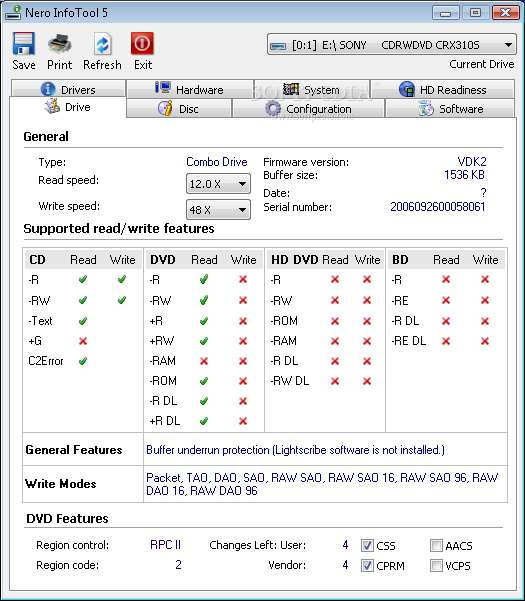Click the Nero InfoTool title bar icon
525x601 pixels.
[x=13, y=12]
